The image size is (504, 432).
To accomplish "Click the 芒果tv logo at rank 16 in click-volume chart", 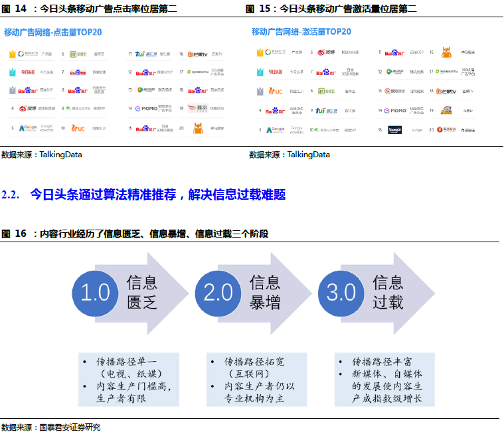I will coord(197,54).
